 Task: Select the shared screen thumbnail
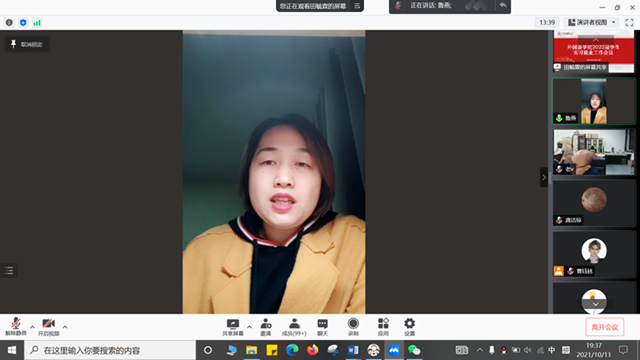[x=594, y=51]
